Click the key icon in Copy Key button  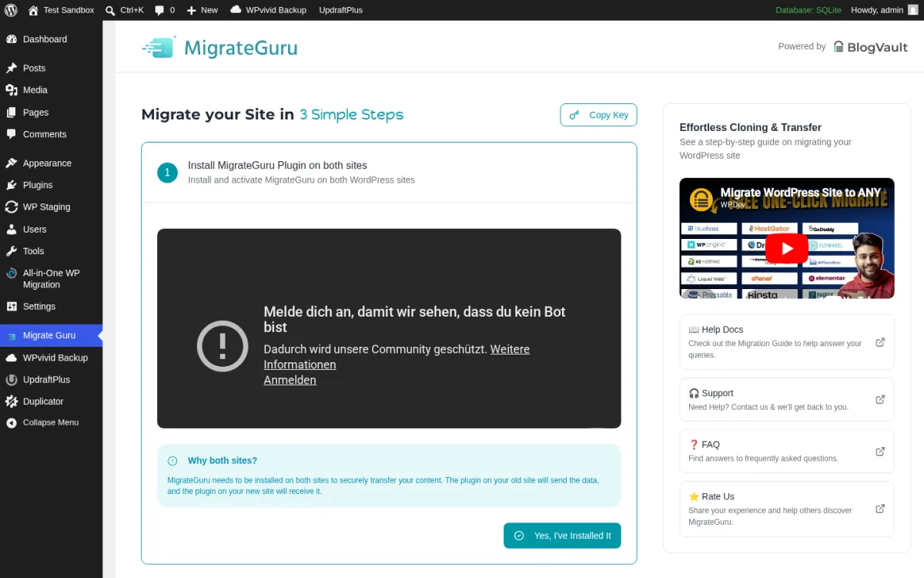coord(574,115)
